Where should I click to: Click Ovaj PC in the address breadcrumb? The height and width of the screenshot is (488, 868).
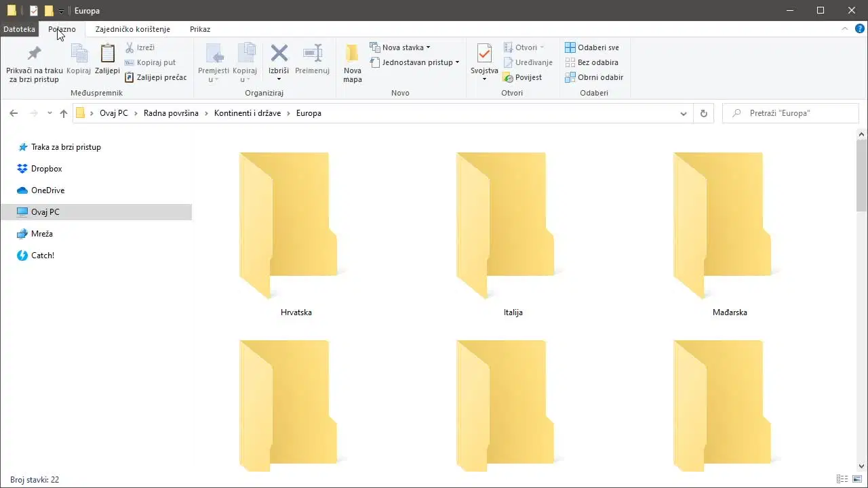click(113, 113)
